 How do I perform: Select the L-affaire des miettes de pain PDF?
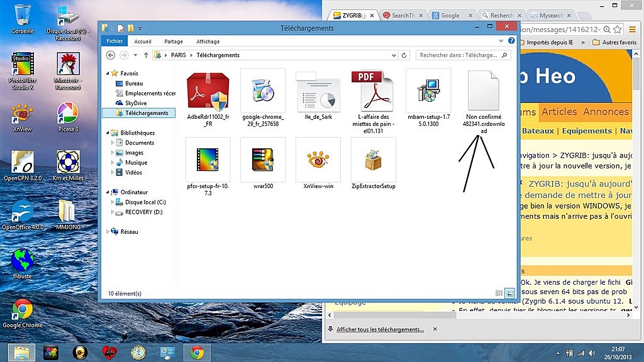coord(373,102)
